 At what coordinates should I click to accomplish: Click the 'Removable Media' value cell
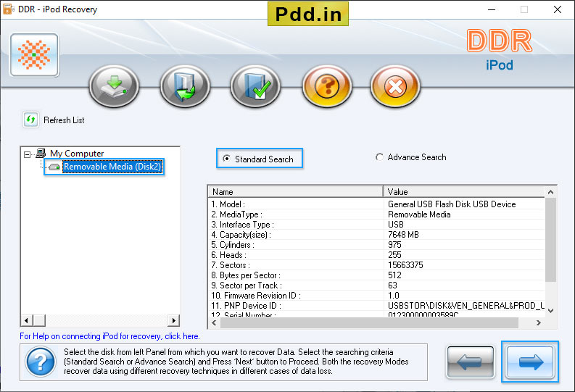pos(419,214)
